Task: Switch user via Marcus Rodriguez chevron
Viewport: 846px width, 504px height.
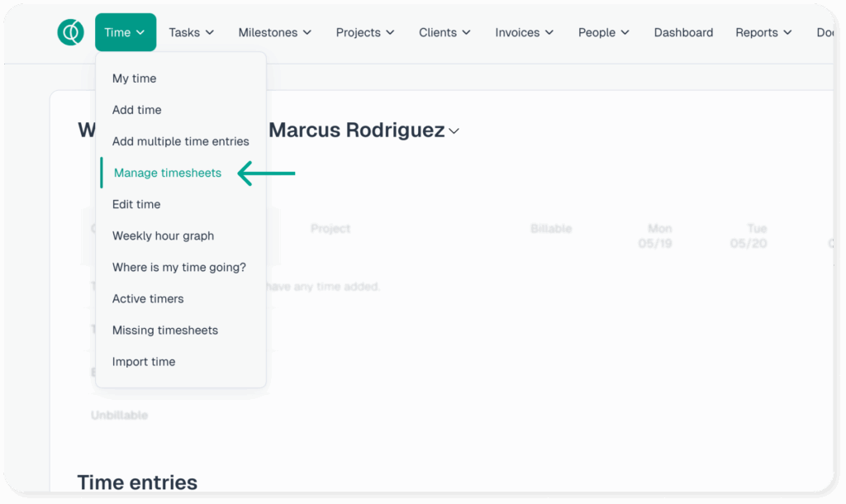Action: pyautogui.click(x=454, y=131)
